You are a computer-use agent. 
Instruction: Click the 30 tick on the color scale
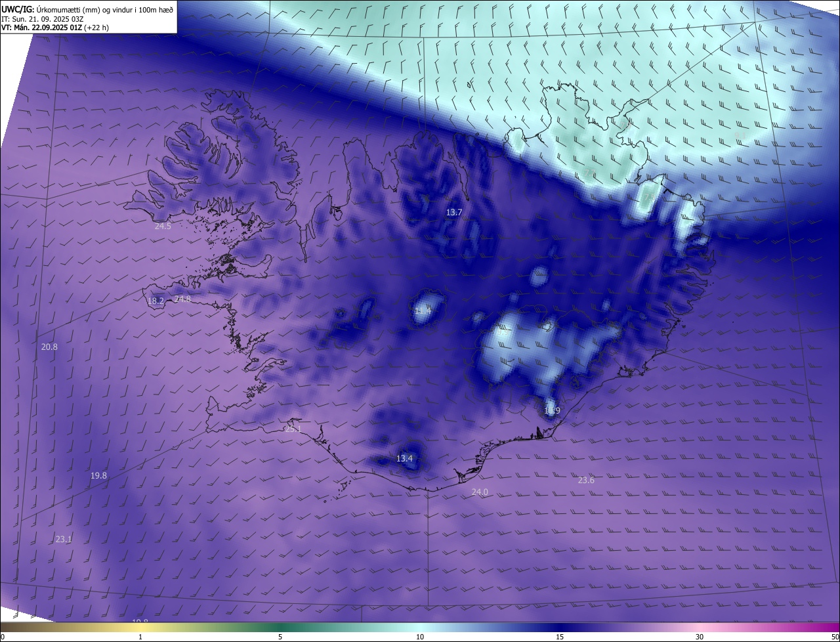[x=700, y=637]
